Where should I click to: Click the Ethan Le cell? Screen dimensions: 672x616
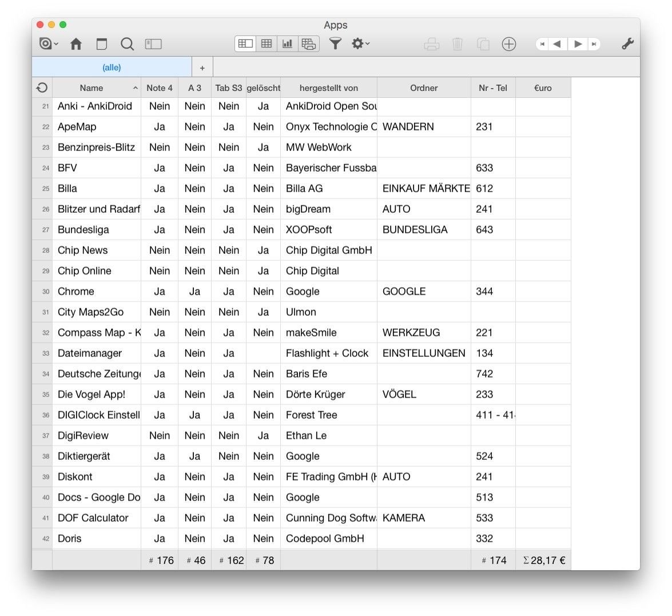pos(329,435)
